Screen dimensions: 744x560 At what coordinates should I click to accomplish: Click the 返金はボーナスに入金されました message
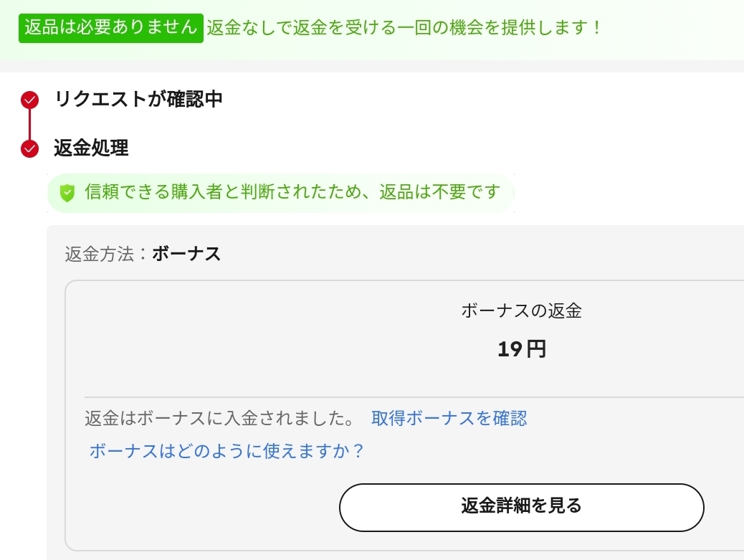coord(219,419)
